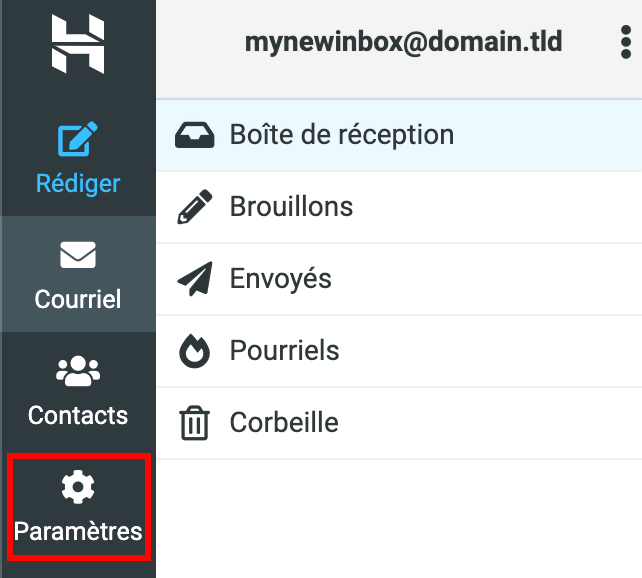Click the inbox tray icon
The height and width of the screenshot is (578, 642).
[x=196, y=135]
